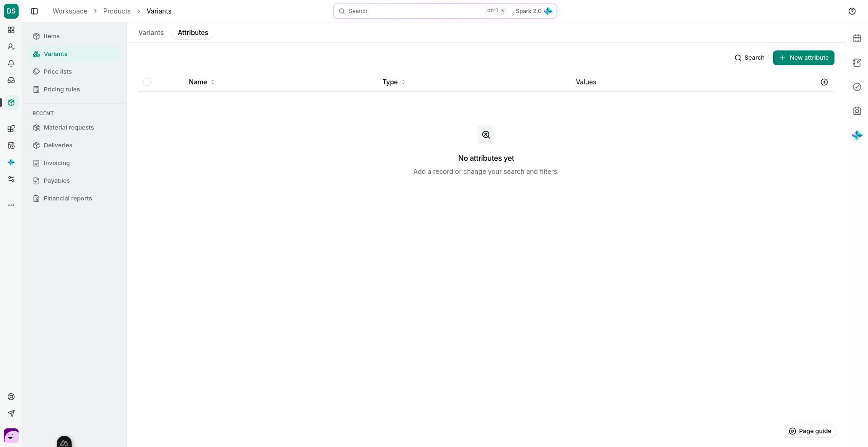Click the send paper plane icon
The image size is (868, 447).
coord(11,413)
